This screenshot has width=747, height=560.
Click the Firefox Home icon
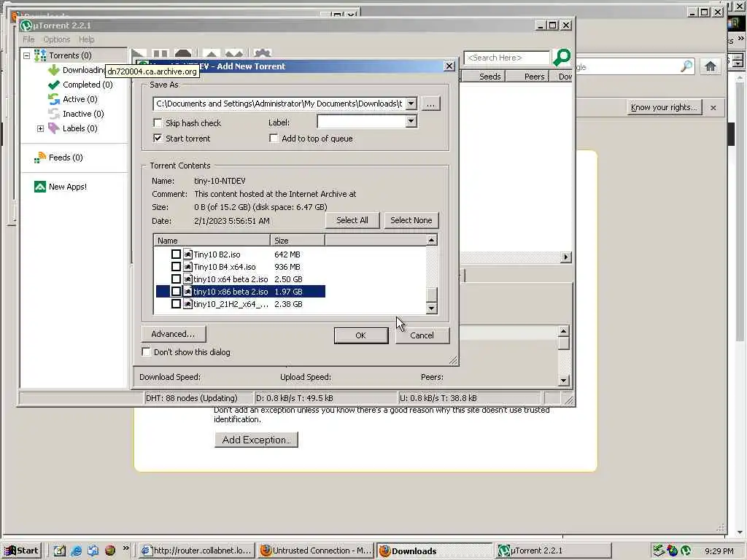click(x=711, y=66)
